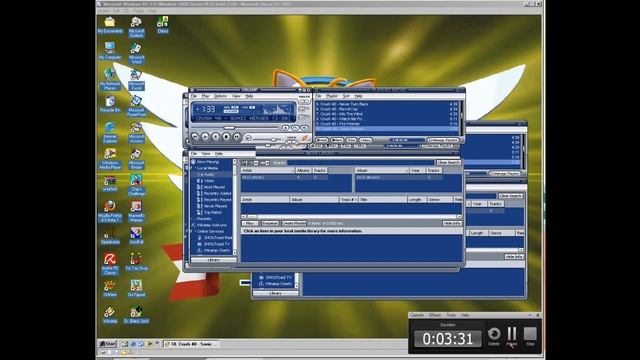This screenshot has height=360, width=640.
Task: Select Audio under Local Media
Action: 209,174
